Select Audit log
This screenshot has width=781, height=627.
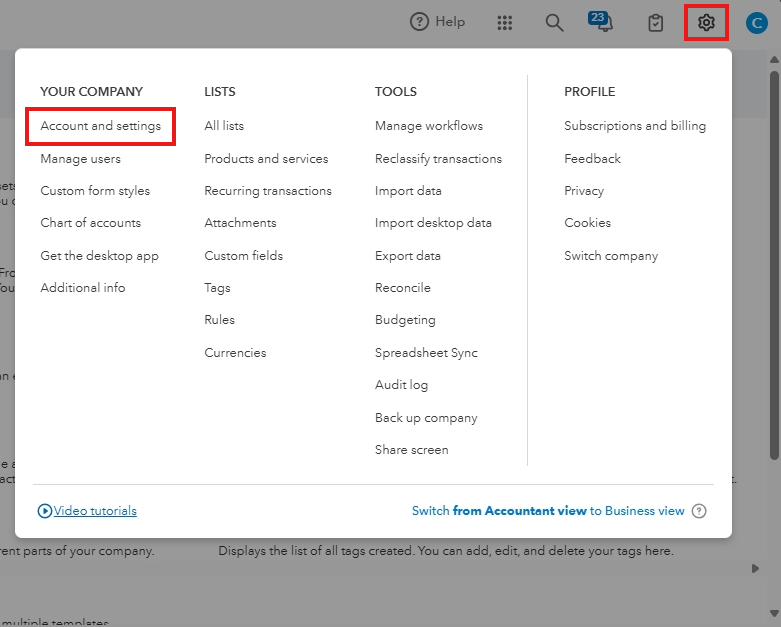pos(401,385)
